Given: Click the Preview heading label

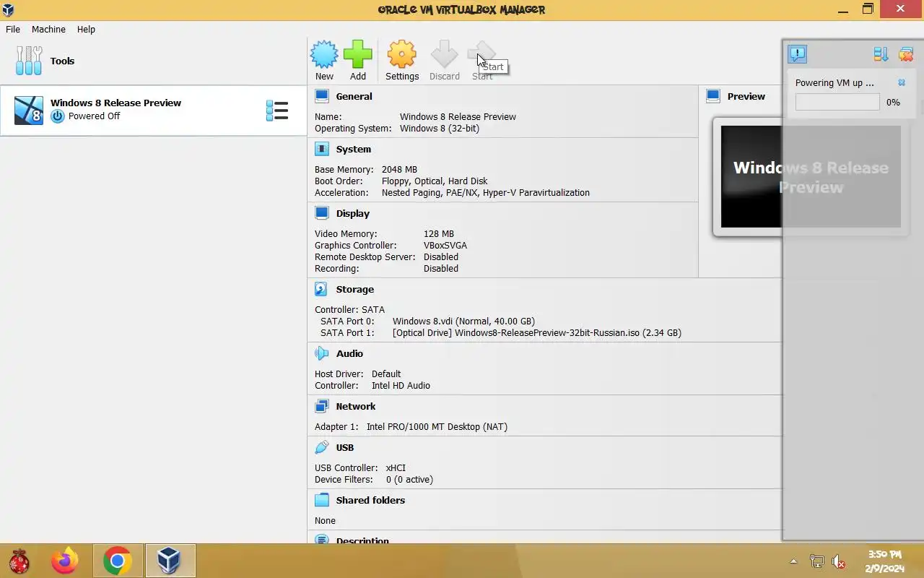Looking at the screenshot, I should tap(746, 96).
